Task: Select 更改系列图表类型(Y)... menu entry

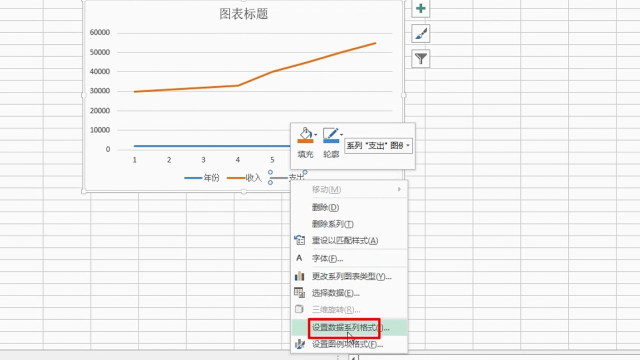Action: pyautogui.click(x=349, y=276)
